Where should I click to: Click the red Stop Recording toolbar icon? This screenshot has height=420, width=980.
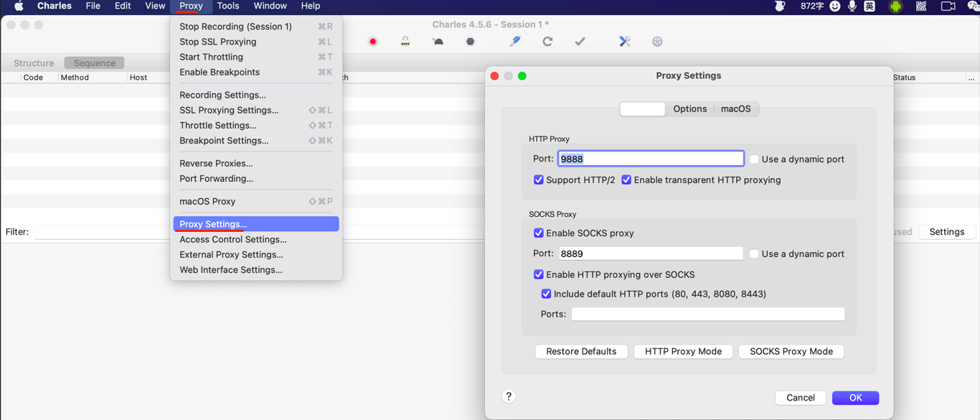(372, 42)
